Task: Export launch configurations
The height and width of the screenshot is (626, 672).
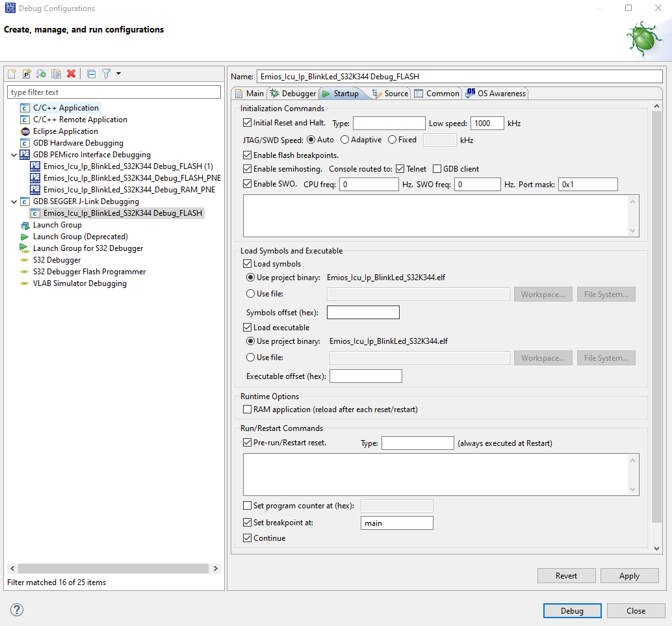Action: tap(40, 73)
